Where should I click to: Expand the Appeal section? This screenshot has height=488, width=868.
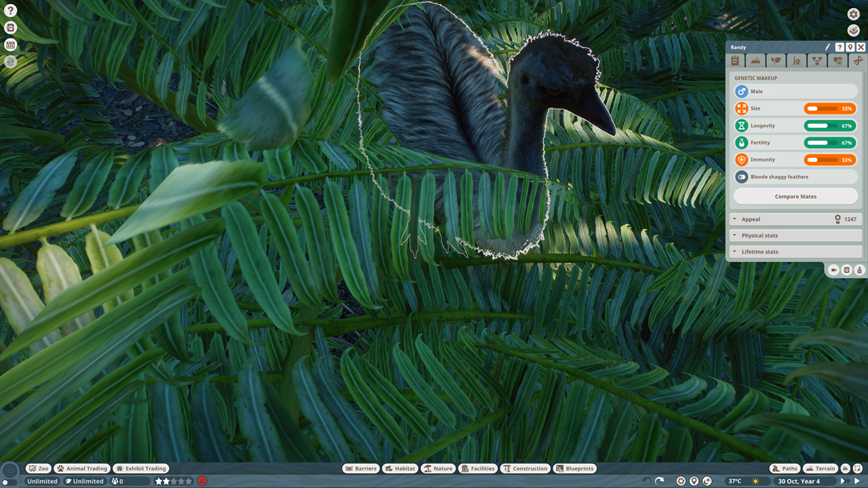(795, 219)
